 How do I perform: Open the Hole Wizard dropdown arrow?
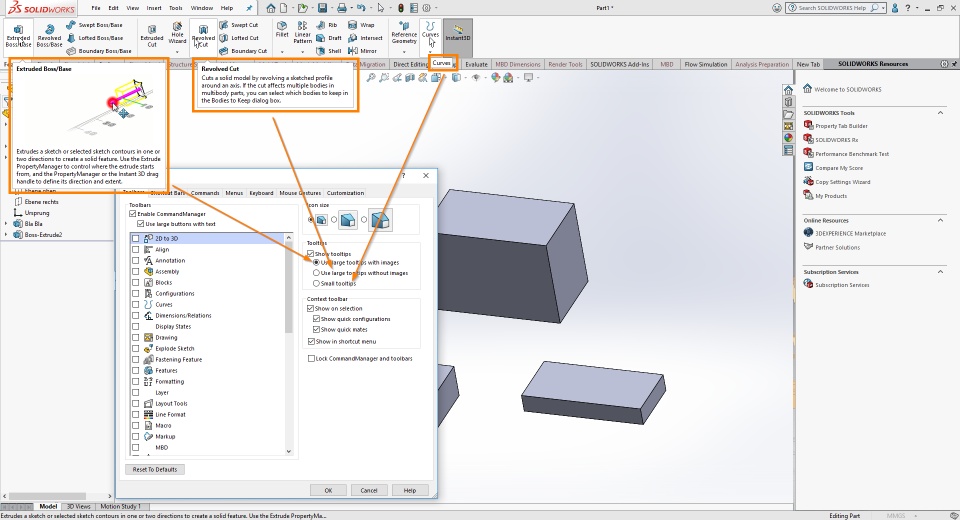pos(177,52)
